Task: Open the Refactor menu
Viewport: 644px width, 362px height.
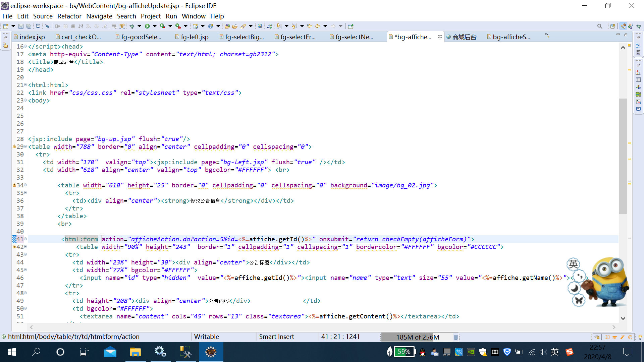Action: click(x=69, y=16)
